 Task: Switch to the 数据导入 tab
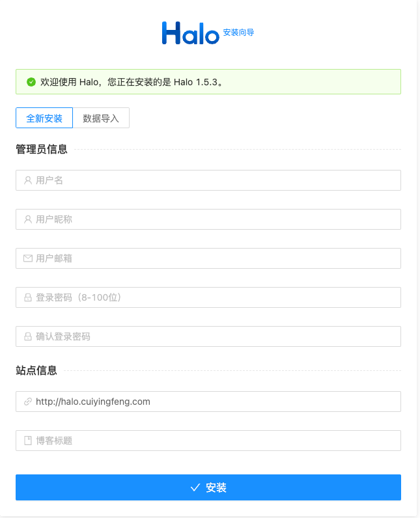click(101, 118)
